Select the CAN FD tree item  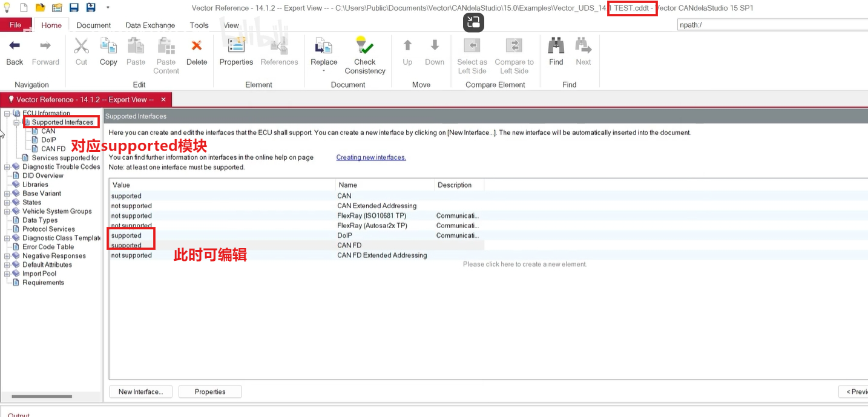53,149
